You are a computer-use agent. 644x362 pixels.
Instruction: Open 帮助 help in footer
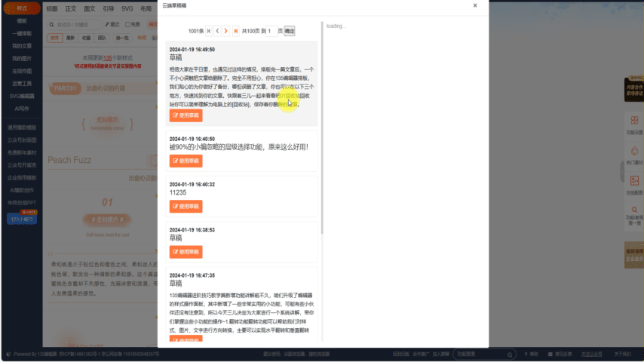(531, 354)
